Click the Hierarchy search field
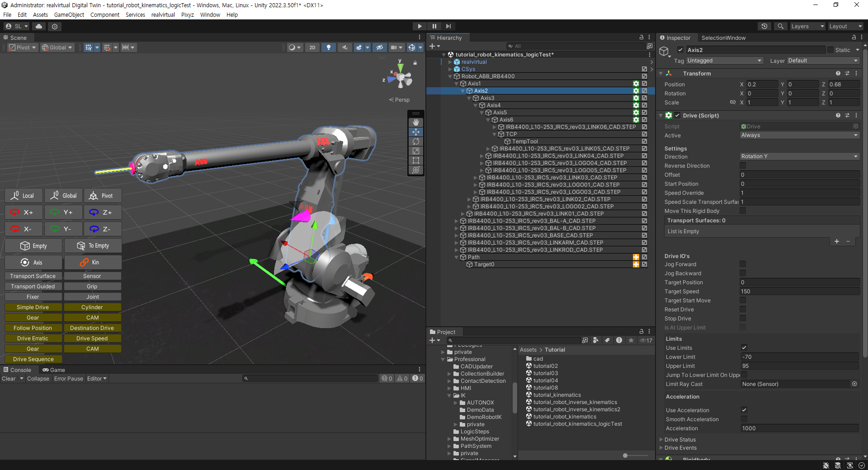The image size is (868, 470). click(x=575, y=46)
